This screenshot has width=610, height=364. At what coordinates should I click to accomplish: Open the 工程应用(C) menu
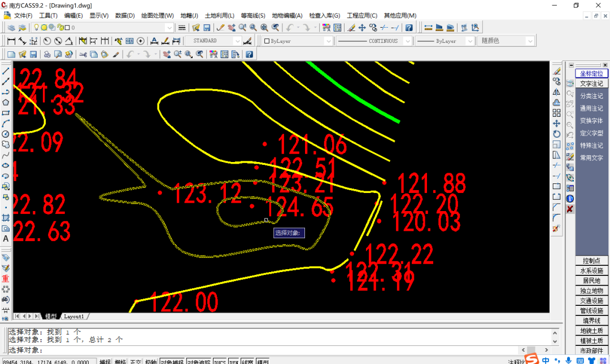click(x=362, y=16)
